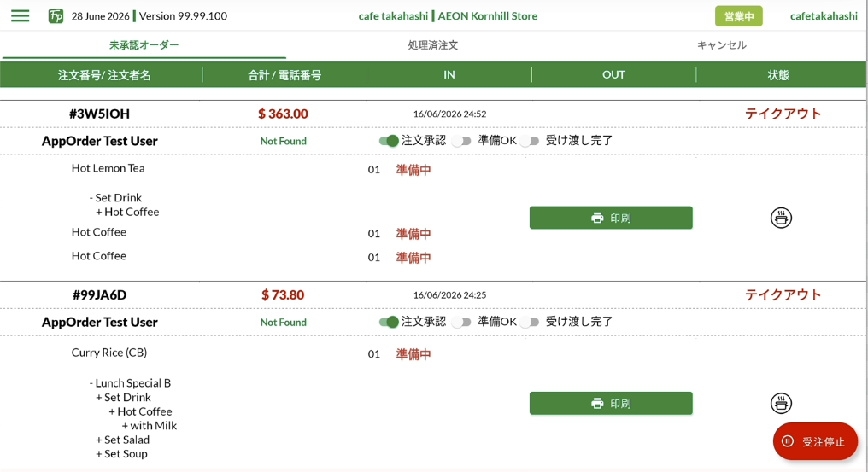
Task: Select order number #99JA6D
Action: coord(100,295)
